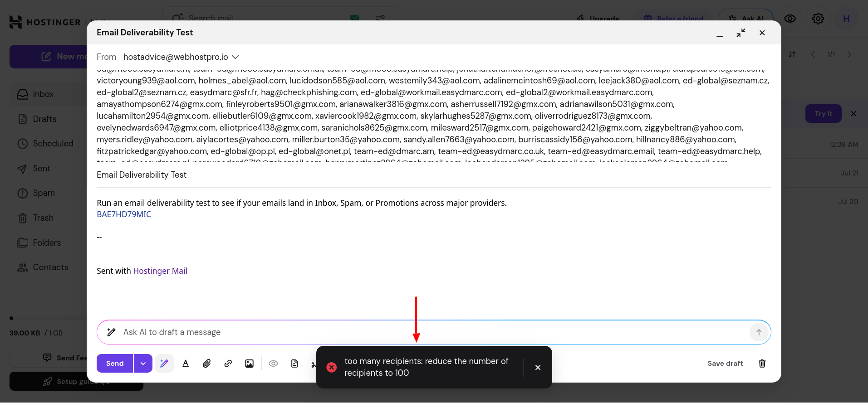Open Contacts in the sidebar
Image resolution: width=868 pixels, height=403 pixels.
click(50, 267)
